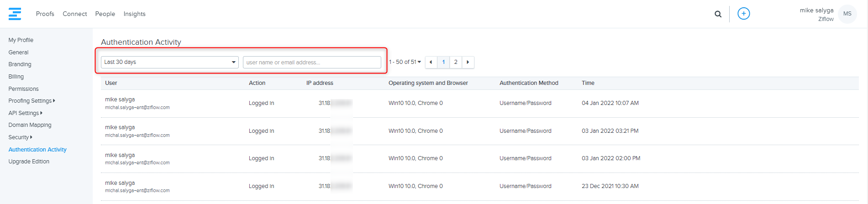
Task: Open My Profile settings link
Action: click(x=21, y=40)
